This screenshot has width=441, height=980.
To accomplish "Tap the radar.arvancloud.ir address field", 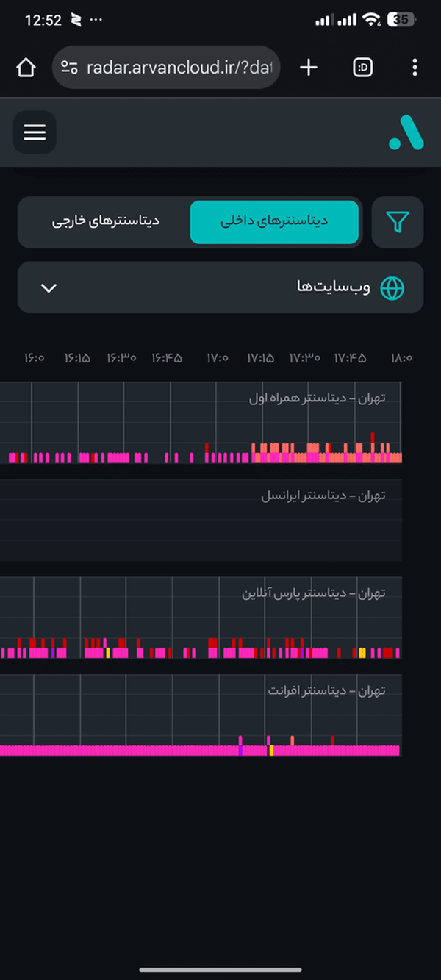I will pos(166,68).
